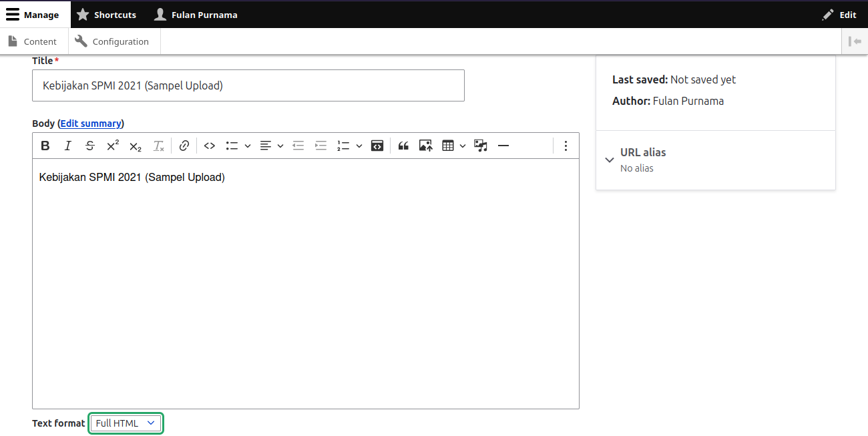Insert a bulleted list
This screenshot has width=868, height=436.
pos(232,146)
